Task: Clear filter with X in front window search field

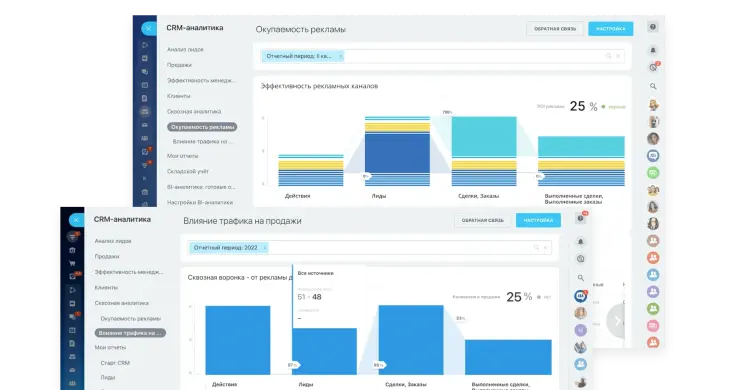Action: 546,247
